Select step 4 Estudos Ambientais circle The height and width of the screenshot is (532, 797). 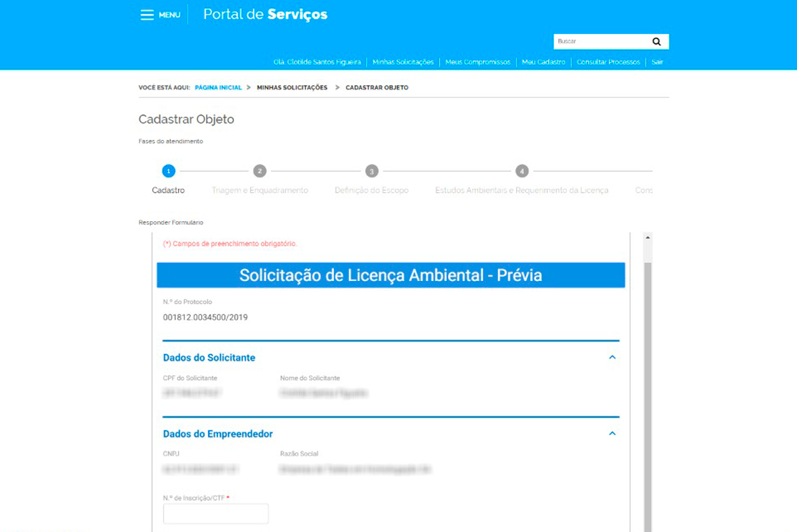click(522, 171)
